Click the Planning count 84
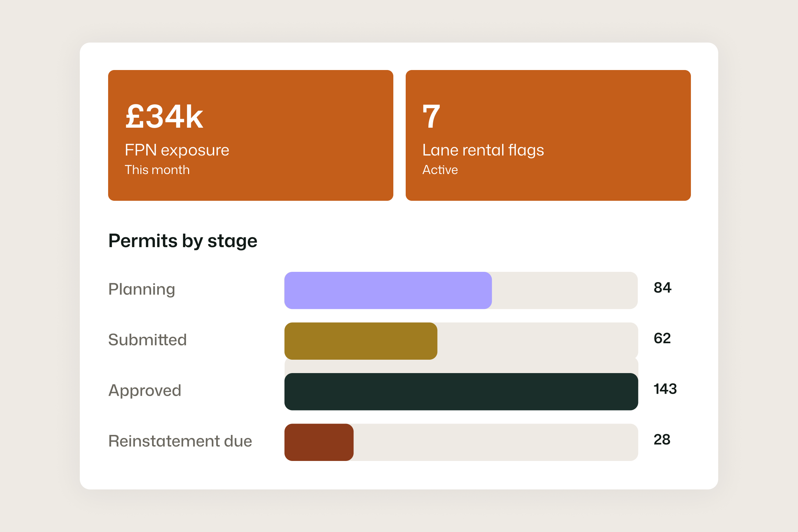The width and height of the screenshot is (798, 532). pyautogui.click(x=662, y=288)
